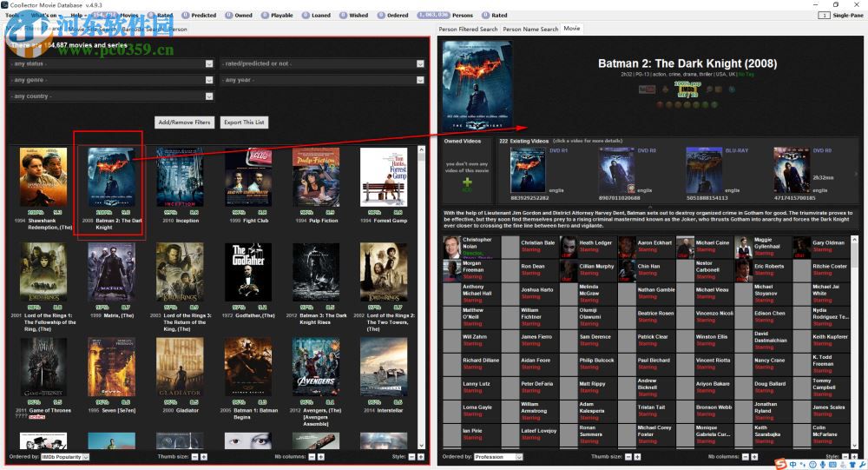Click the Gary Oldman cast entry
Screen dimensions: 868x470
(821, 247)
